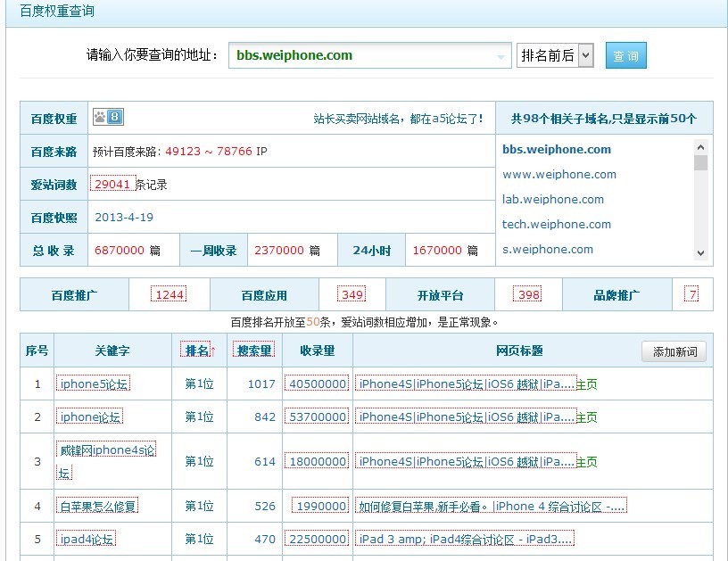Click 主页 link in iphone5论坛 row

coord(587,384)
